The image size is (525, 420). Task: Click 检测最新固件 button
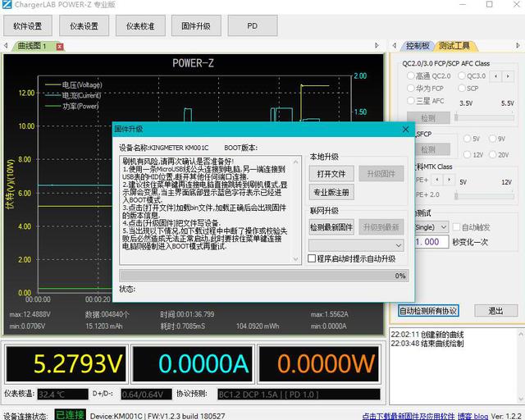click(x=331, y=227)
